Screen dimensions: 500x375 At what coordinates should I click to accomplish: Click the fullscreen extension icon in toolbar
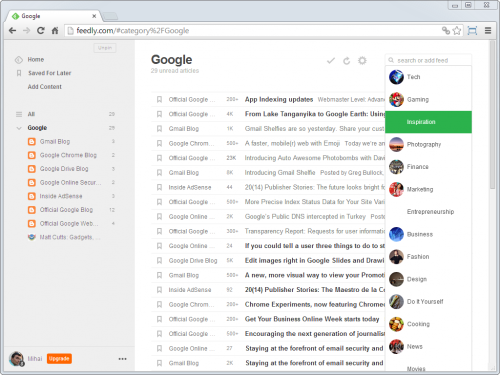[472, 31]
